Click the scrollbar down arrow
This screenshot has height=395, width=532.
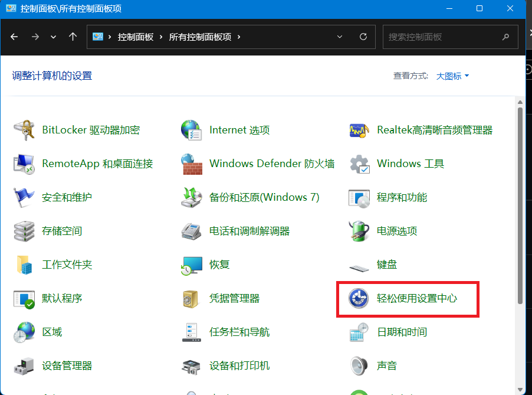click(520, 390)
